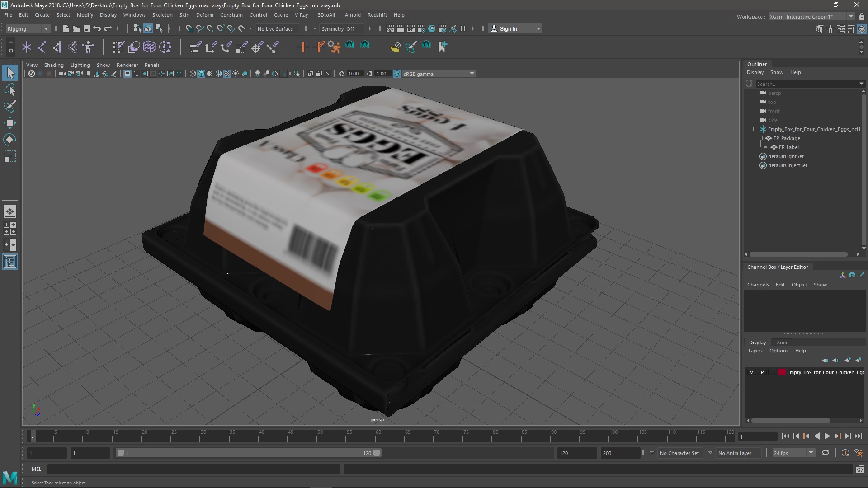Open the Deform menu
The height and width of the screenshot is (488, 868).
click(x=204, y=15)
